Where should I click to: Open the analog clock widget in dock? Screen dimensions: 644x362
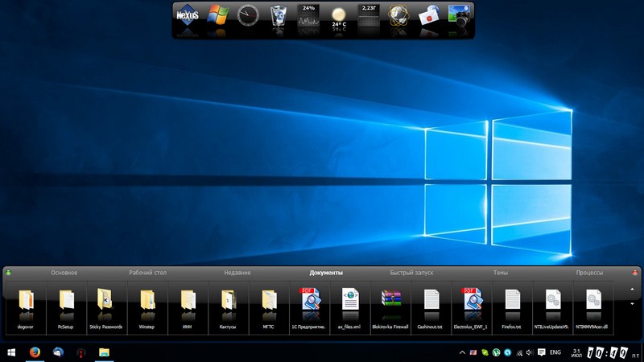tap(248, 15)
